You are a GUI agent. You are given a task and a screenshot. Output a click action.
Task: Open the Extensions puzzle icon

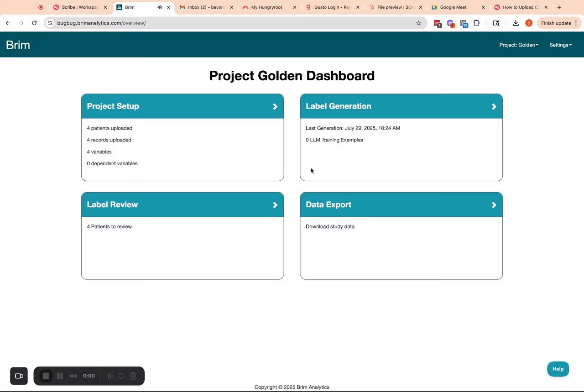pos(477,23)
